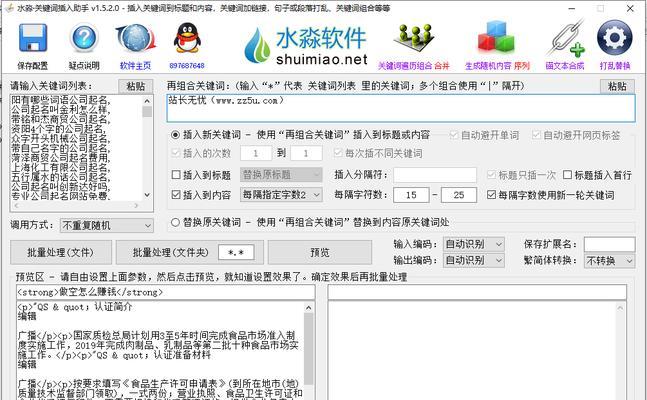Click the Save Config floppy disk icon
Image resolution: width=647 pixels, height=400 pixels.
coord(32,38)
